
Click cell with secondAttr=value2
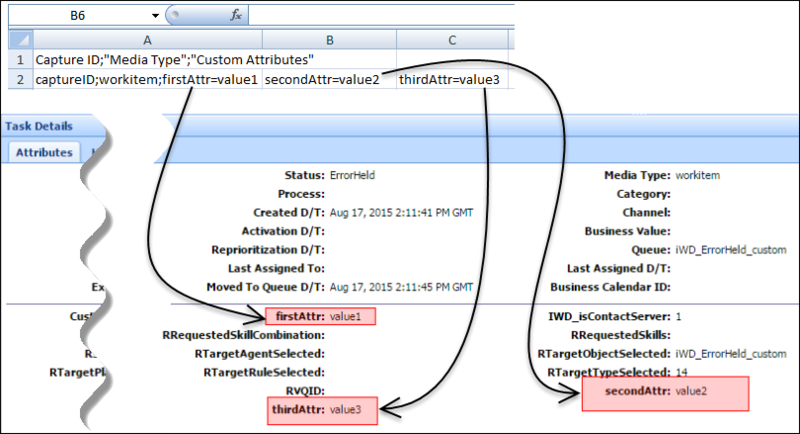tap(330, 80)
